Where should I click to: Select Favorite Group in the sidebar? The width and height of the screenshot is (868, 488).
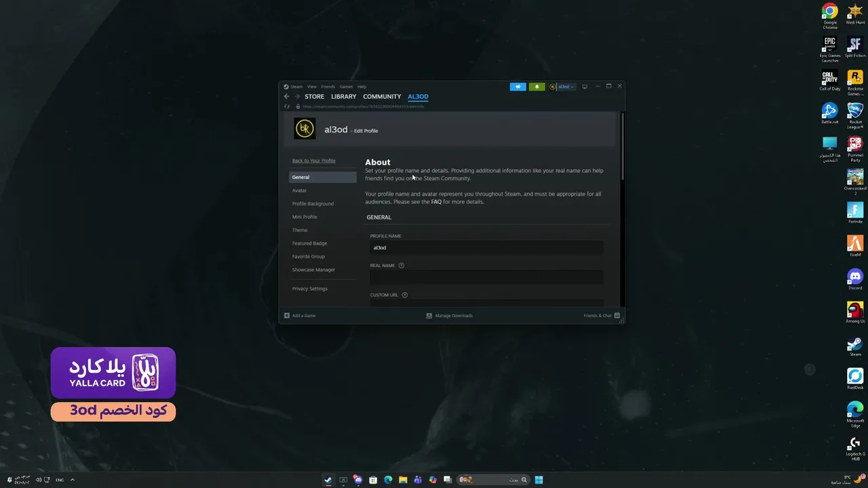coord(308,256)
